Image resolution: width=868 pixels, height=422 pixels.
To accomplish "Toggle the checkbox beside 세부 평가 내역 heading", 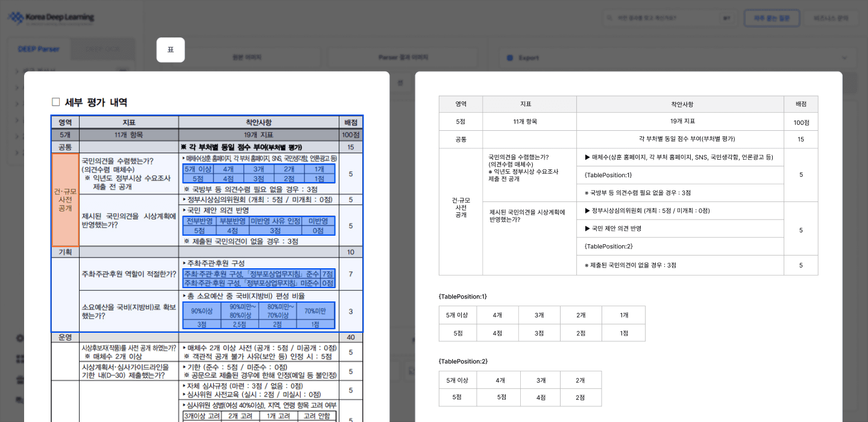I will tap(55, 102).
